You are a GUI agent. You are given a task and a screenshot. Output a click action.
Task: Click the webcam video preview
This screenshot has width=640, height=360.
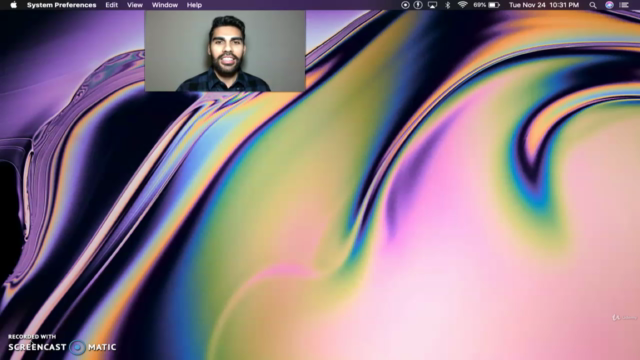[x=225, y=51]
